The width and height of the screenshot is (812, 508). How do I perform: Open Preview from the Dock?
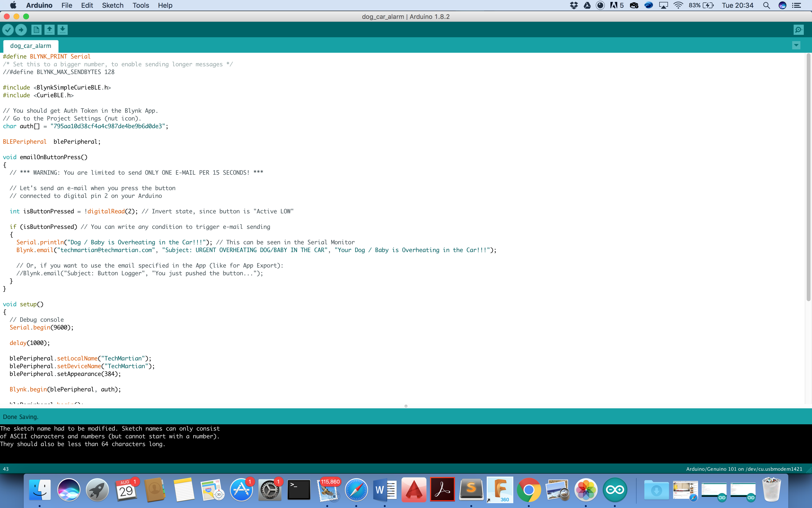557,490
